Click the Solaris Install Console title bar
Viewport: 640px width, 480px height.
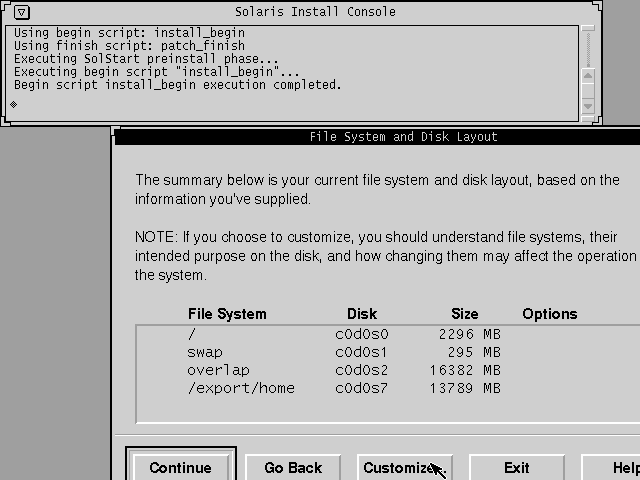point(315,12)
